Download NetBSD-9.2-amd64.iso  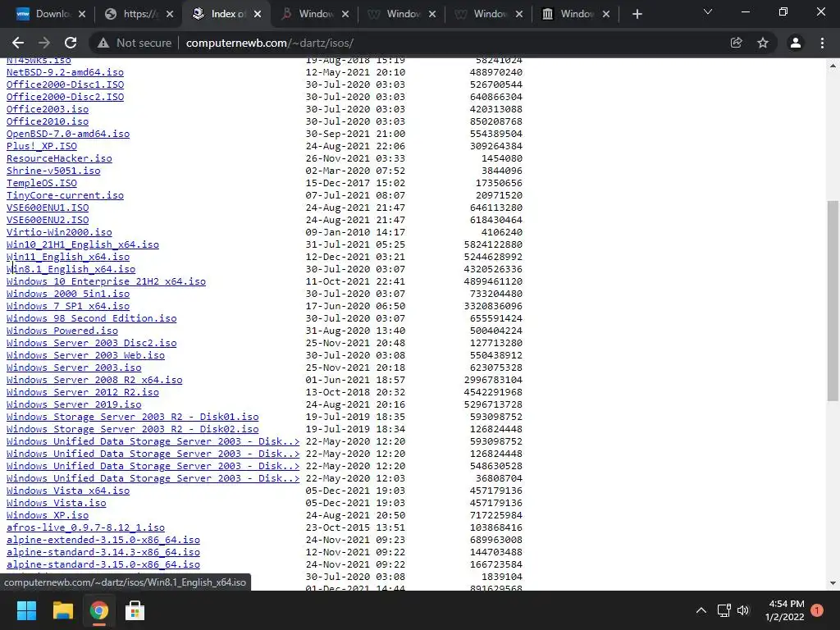tap(65, 72)
